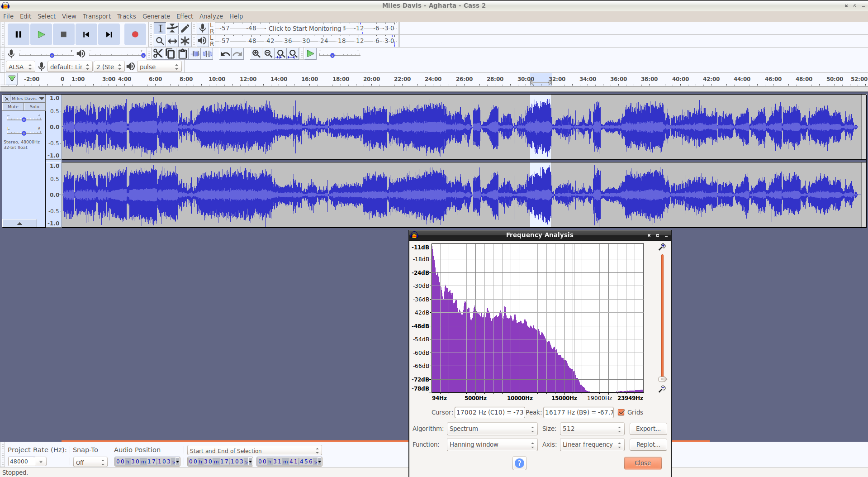Open the Transport menu
Viewport: 868px width, 477px height.
(97, 16)
